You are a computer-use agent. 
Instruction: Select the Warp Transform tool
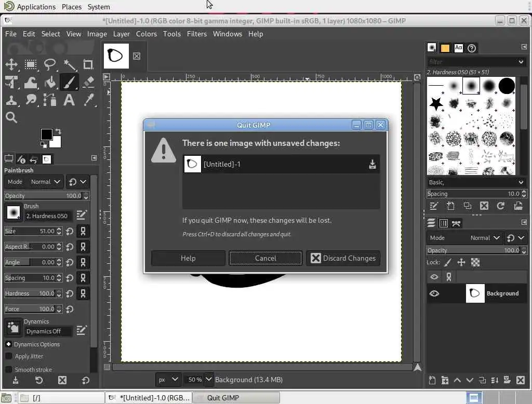(31, 82)
